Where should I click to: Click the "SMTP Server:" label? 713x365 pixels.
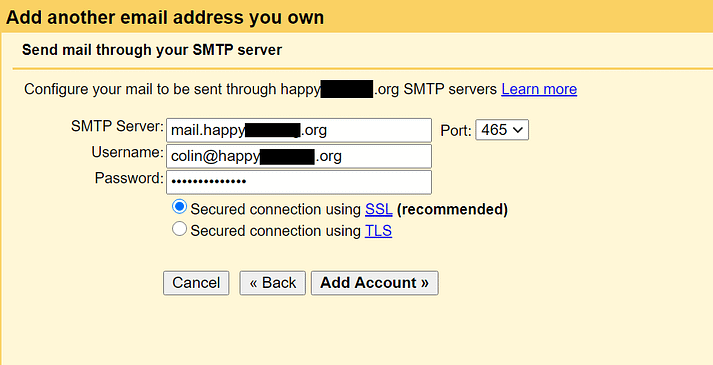(117, 126)
